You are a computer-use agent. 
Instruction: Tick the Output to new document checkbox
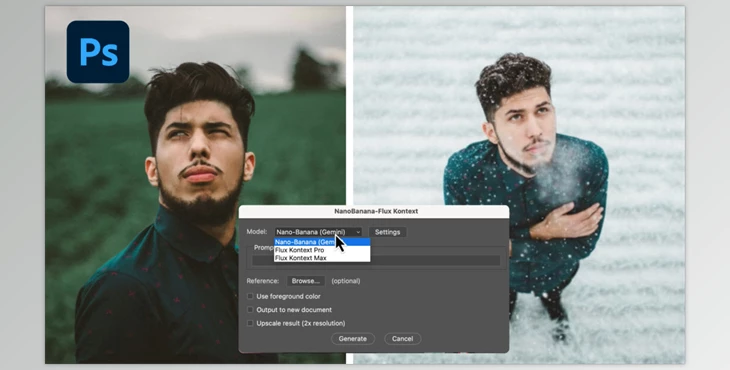click(250, 310)
